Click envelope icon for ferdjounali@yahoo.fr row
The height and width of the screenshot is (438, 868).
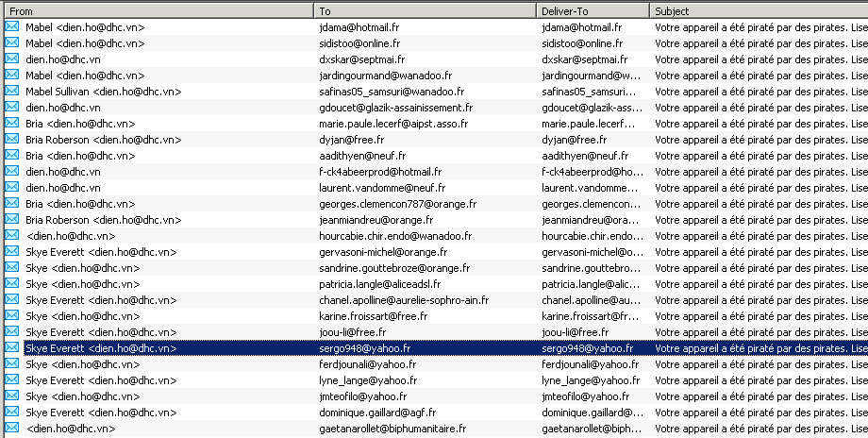point(11,363)
